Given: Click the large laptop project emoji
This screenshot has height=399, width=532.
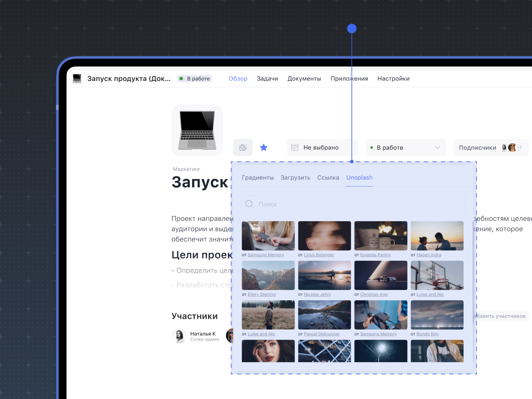Looking at the screenshot, I should tap(197, 130).
